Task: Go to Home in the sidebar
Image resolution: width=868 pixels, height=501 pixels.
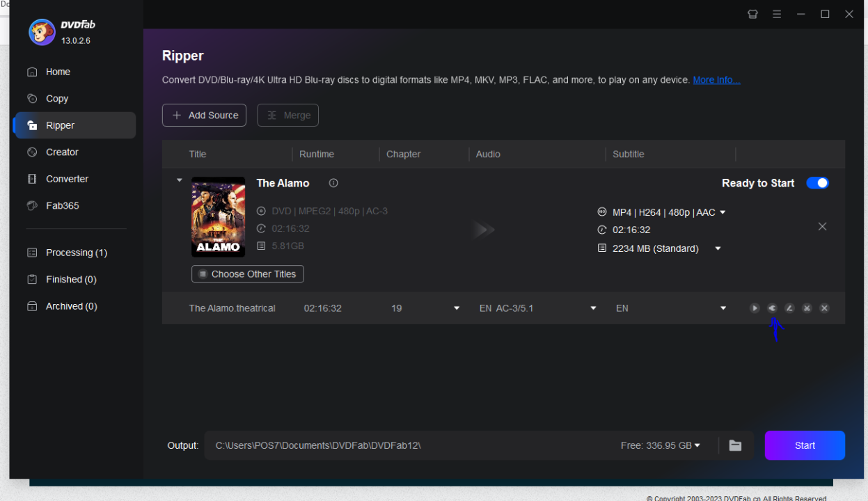Action: [x=74, y=72]
